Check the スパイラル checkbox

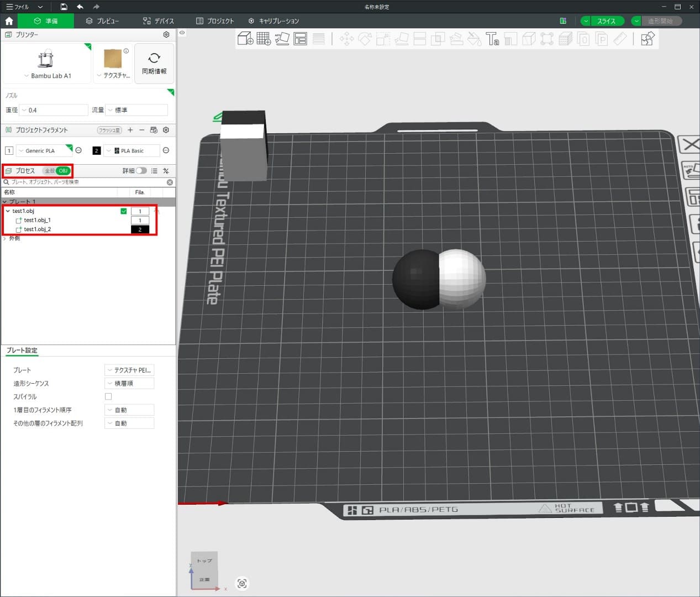pyautogui.click(x=108, y=396)
